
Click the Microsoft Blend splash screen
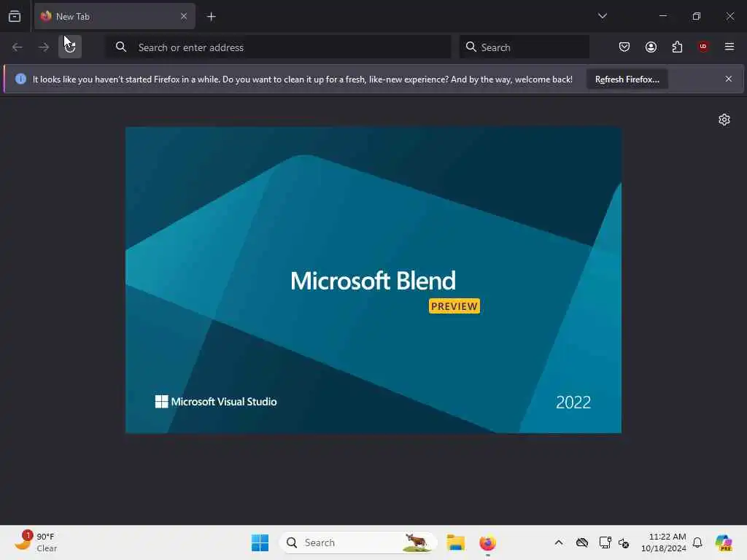point(373,280)
